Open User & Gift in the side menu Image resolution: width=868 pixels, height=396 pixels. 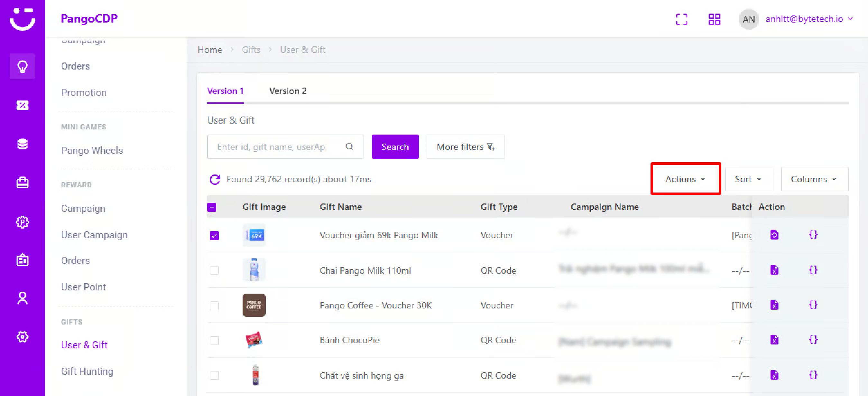pos(84,345)
